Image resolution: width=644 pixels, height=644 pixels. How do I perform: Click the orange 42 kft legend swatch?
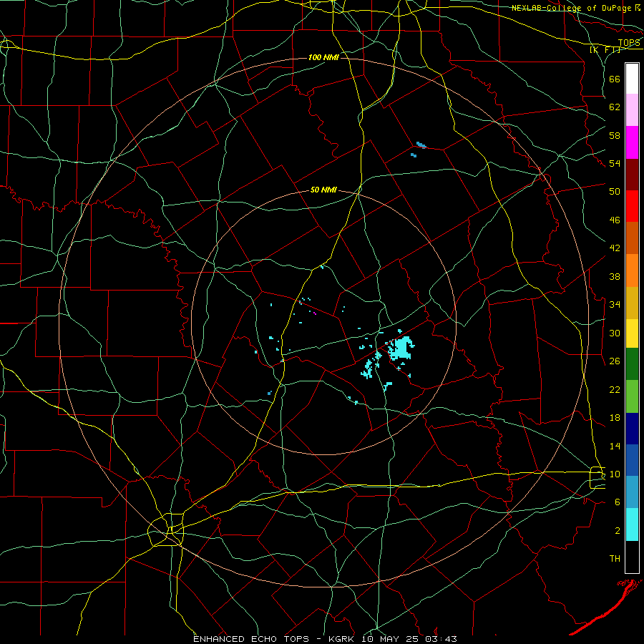632,270
